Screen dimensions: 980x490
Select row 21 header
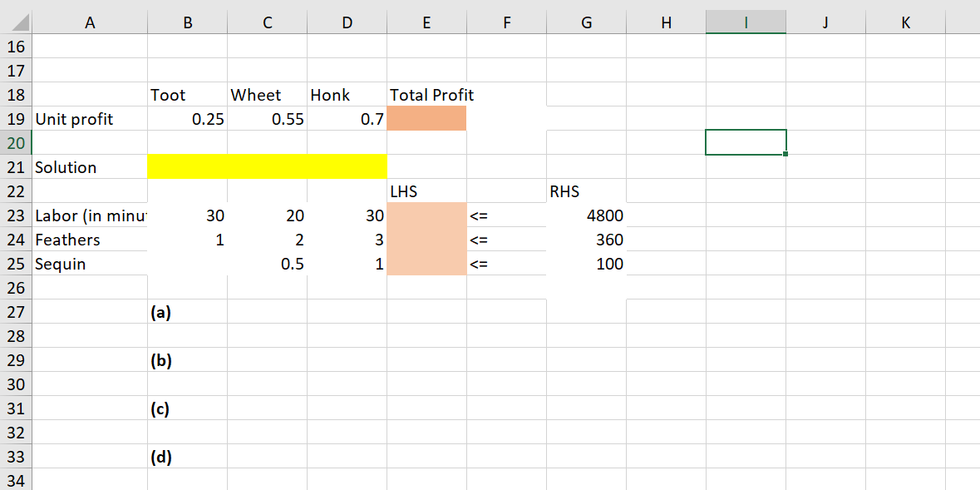coord(16,167)
